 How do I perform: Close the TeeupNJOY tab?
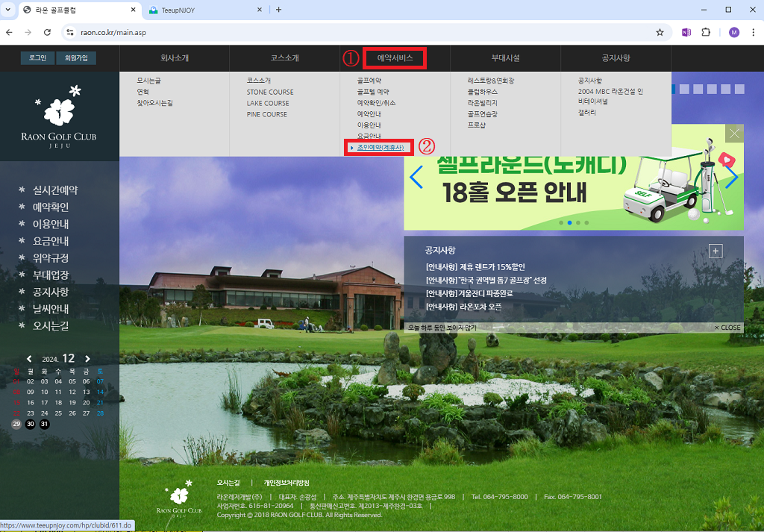[259, 10]
